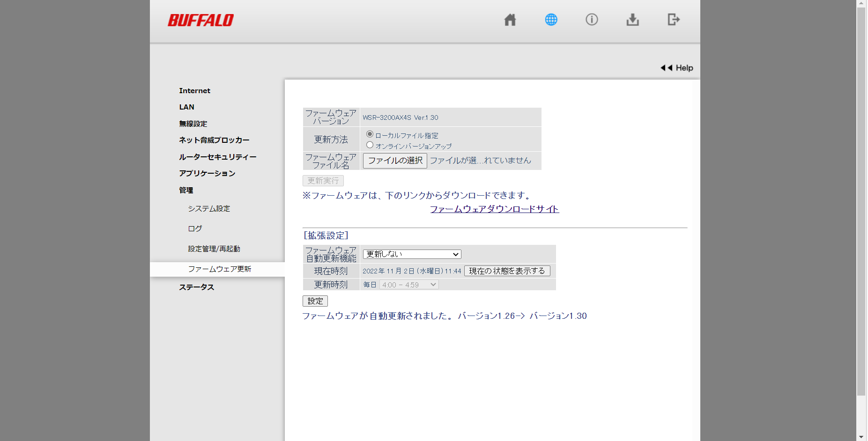Viewport: 868px width, 441px height.
Task: Click ファイルの選択 button
Action: tap(395, 161)
